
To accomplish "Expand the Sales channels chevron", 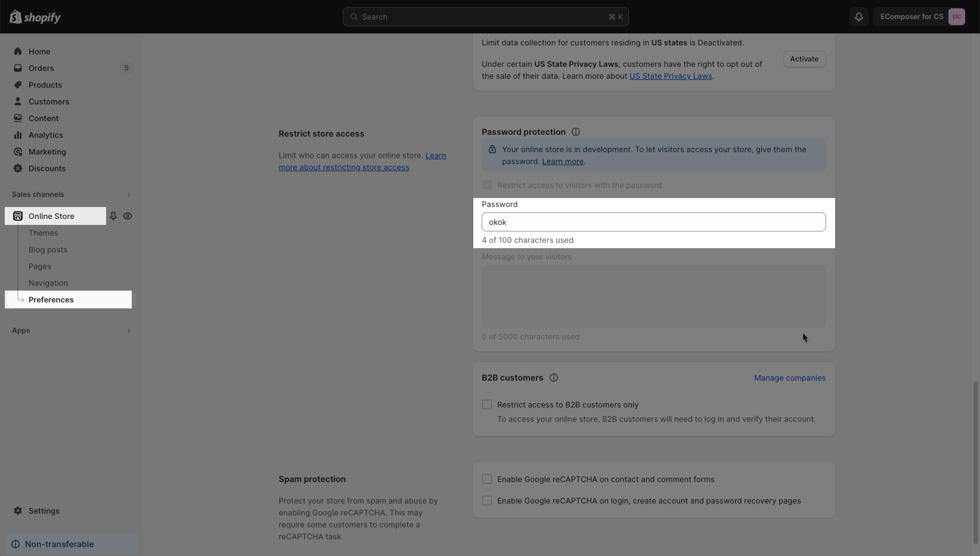I will coord(129,194).
